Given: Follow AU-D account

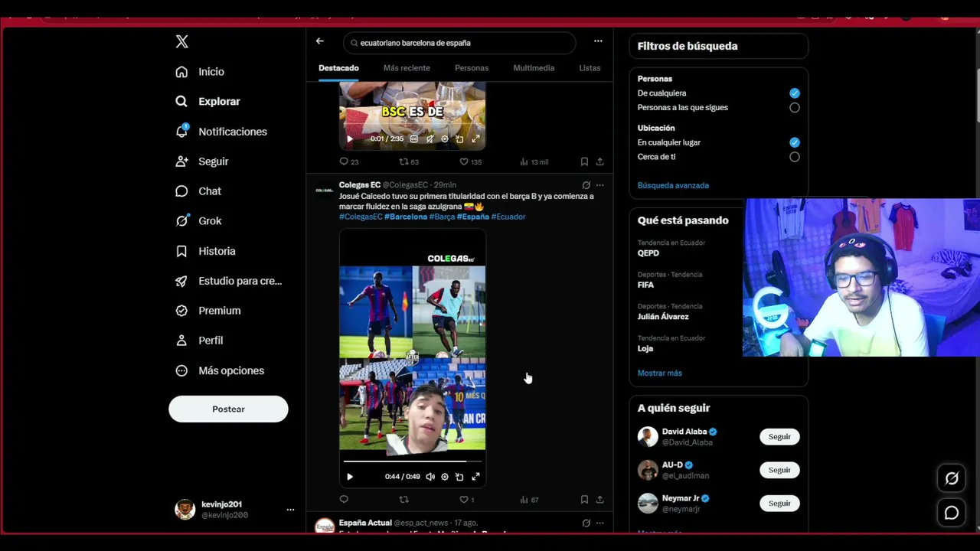Looking at the screenshot, I should tap(779, 470).
